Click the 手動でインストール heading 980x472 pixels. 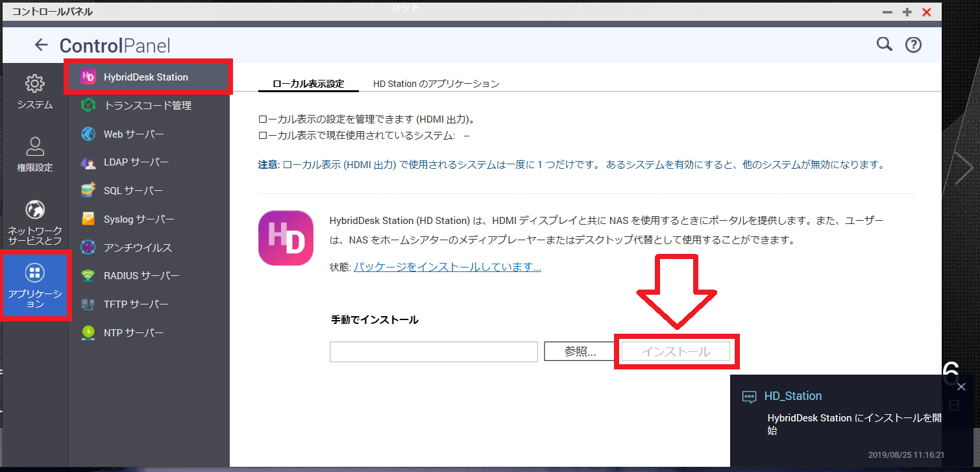pyautogui.click(x=374, y=319)
